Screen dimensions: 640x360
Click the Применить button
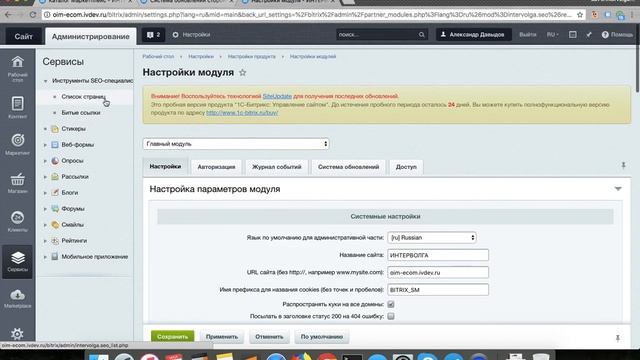222,337
